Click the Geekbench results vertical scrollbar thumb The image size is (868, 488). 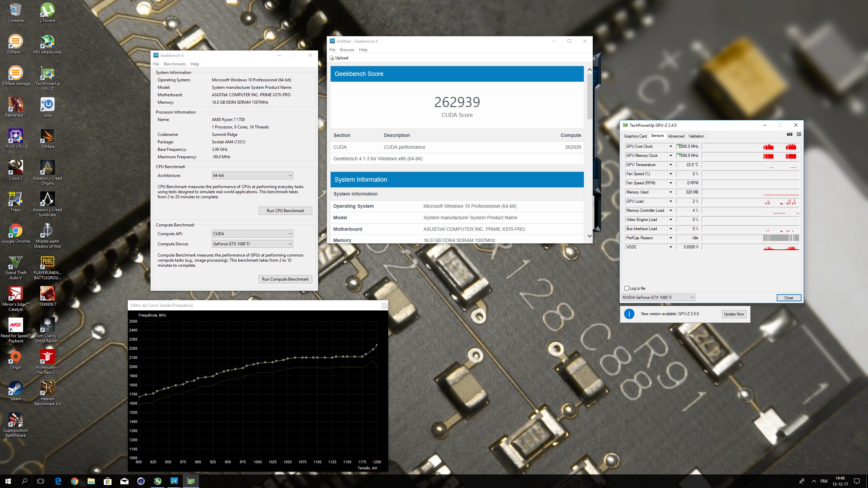(590, 96)
